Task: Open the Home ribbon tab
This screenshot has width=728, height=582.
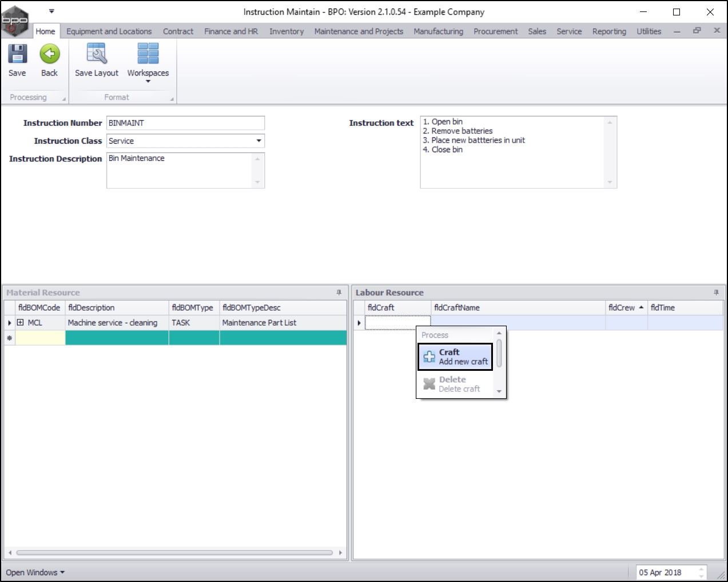Action: (45, 31)
